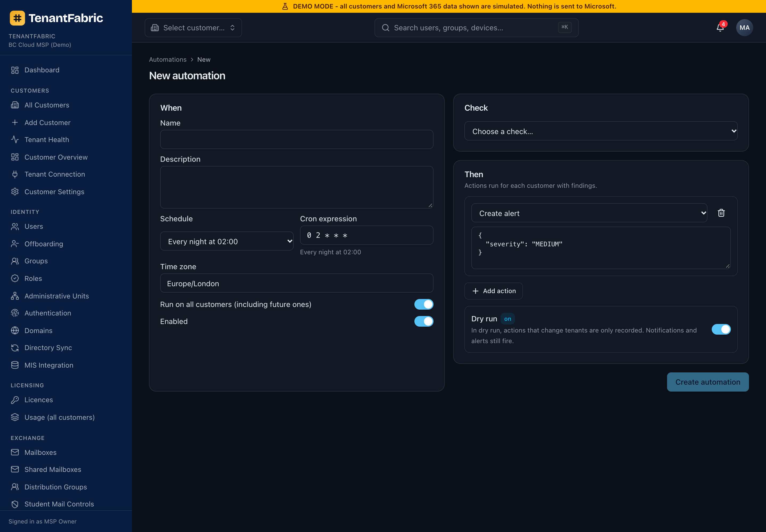Open the Choose a check dropdown

tap(601, 131)
